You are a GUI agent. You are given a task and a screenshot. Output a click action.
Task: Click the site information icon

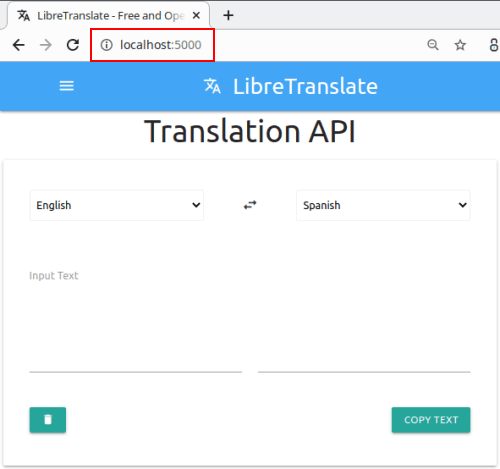106,45
